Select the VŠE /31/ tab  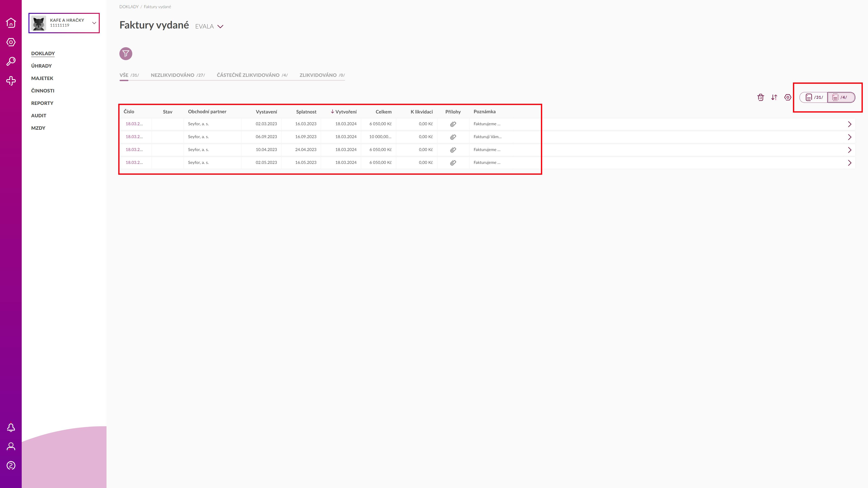(x=129, y=75)
